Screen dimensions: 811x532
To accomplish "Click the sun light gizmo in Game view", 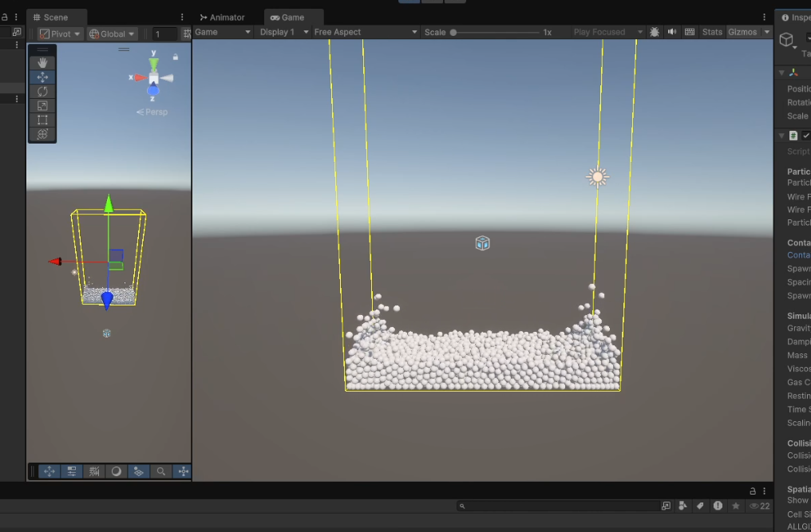I will [597, 177].
